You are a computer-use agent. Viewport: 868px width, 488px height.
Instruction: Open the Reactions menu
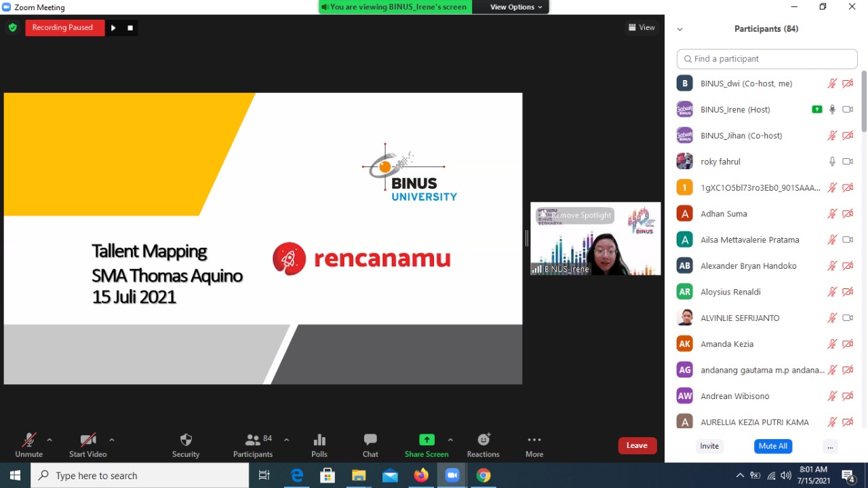(483, 445)
